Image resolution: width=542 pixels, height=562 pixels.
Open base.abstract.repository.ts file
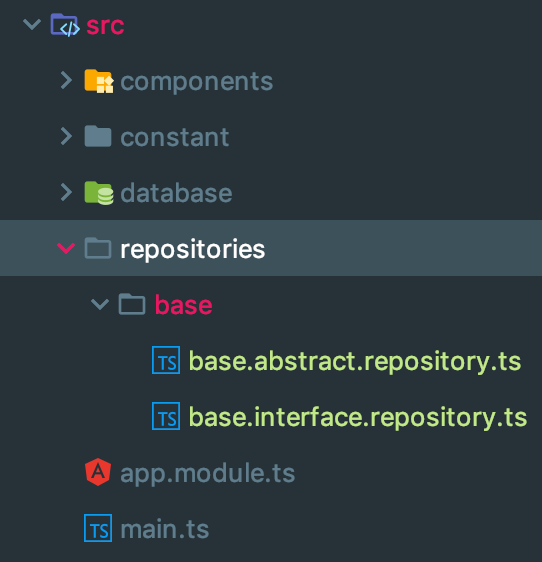click(355, 361)
